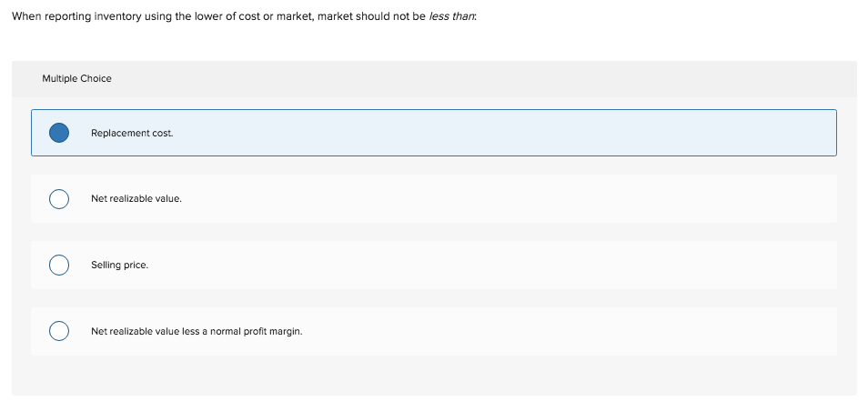Click the 'Selling price.' answer text

click(119, 265)
